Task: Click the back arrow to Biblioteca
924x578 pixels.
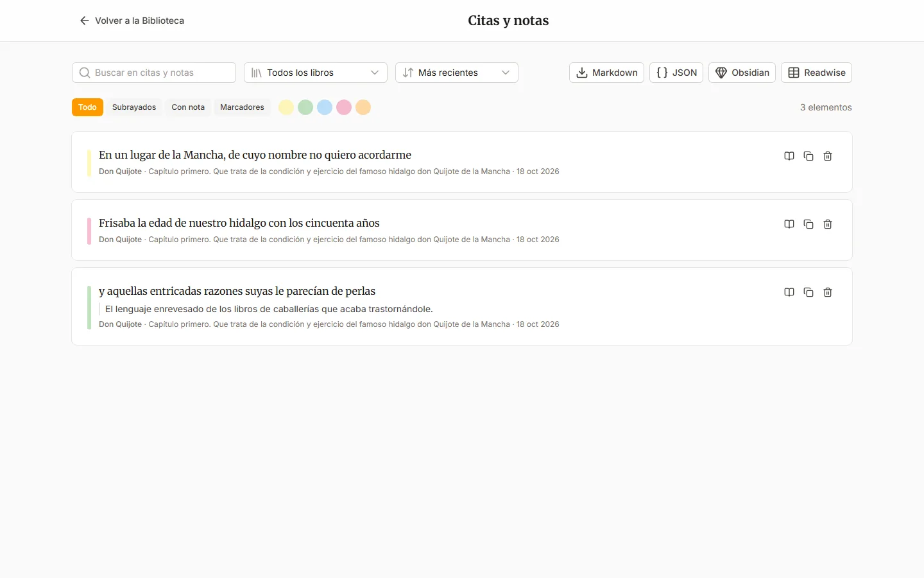Action: 84,21
